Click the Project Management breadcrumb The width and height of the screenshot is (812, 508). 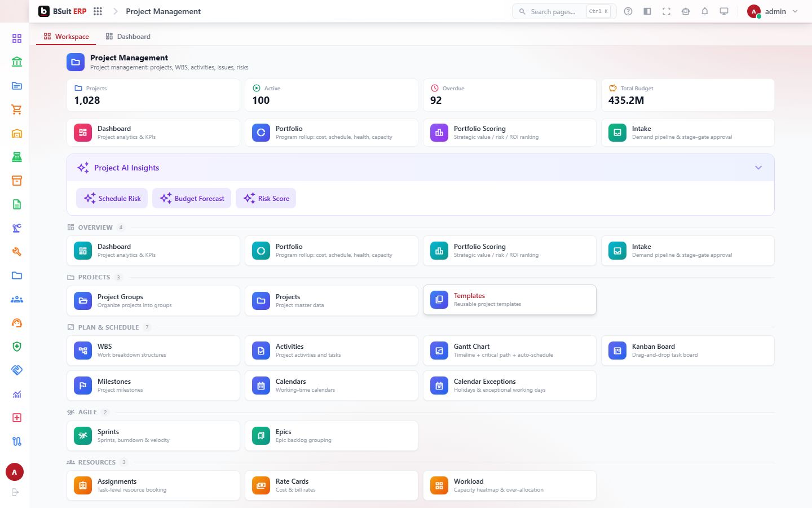click(x=163, y=11)
